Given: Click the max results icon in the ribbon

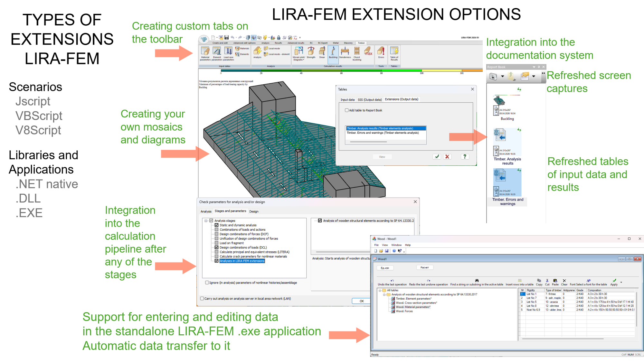Looking at the screenshot, I should (368, 51).
